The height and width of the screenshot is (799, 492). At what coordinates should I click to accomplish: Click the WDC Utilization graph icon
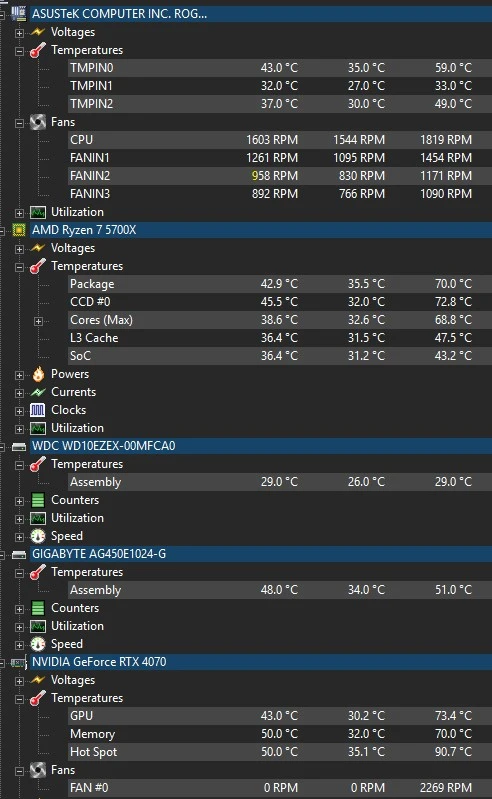[38, 518]
